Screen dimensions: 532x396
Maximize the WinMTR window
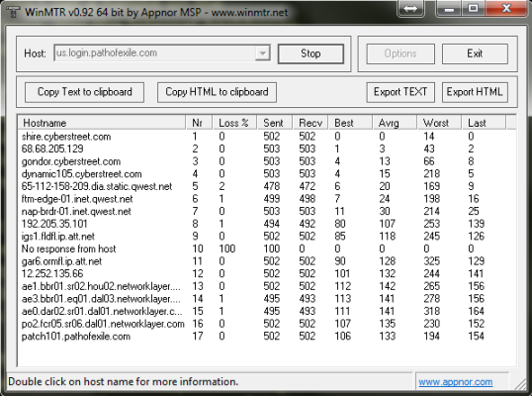[x=473, y=8]
